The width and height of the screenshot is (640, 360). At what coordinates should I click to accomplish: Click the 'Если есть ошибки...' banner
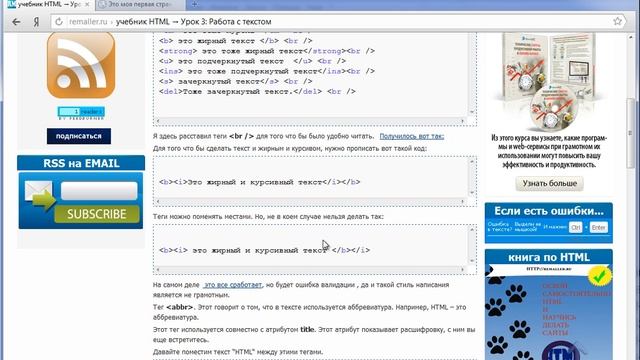click(549, 223)
